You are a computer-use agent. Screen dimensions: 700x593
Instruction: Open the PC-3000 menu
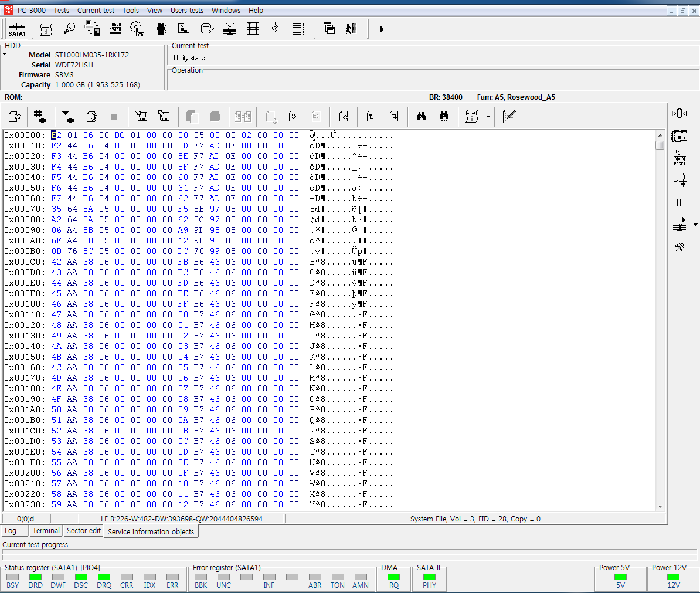tap(31, 11)
